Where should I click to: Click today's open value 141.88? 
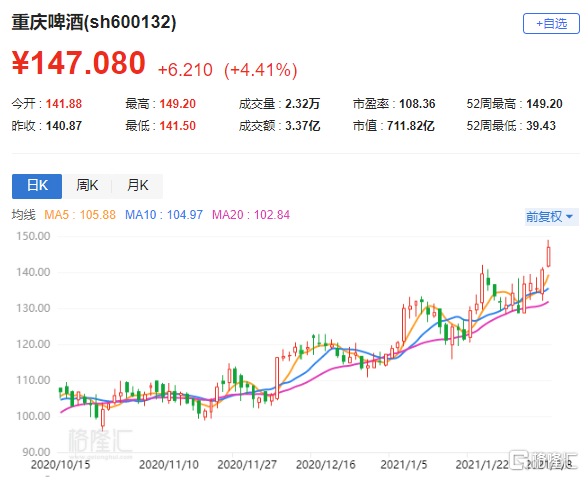coord(64,104)
